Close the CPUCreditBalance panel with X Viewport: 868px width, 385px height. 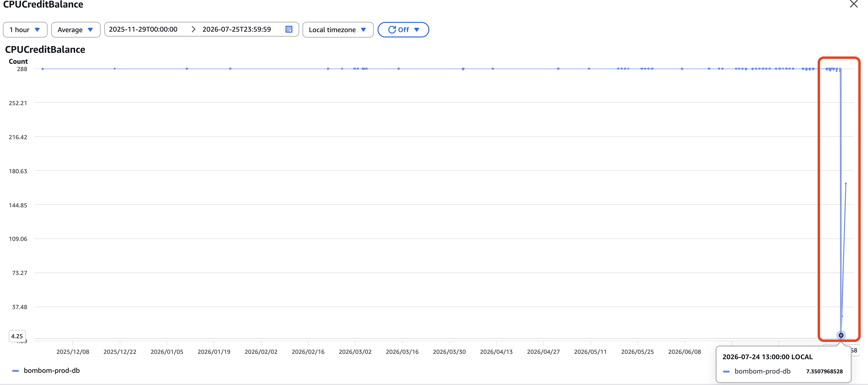click(853, 4)
